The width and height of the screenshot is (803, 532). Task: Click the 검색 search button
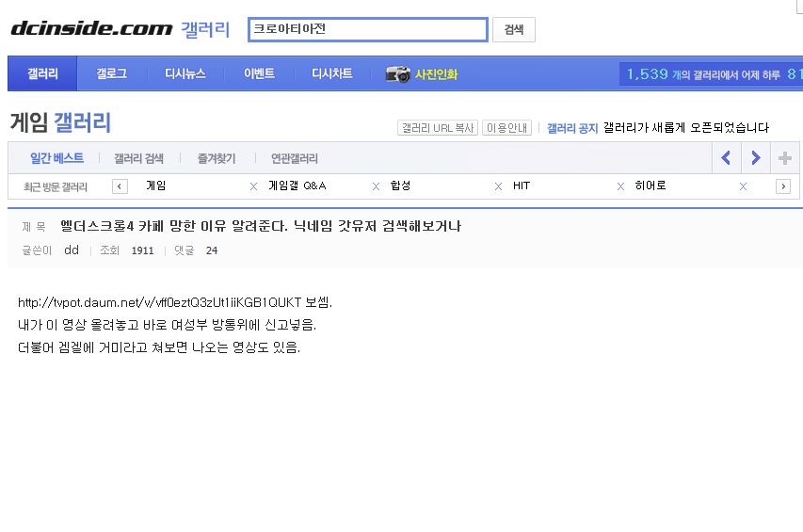pyautogui.click(x=514, y=30)
